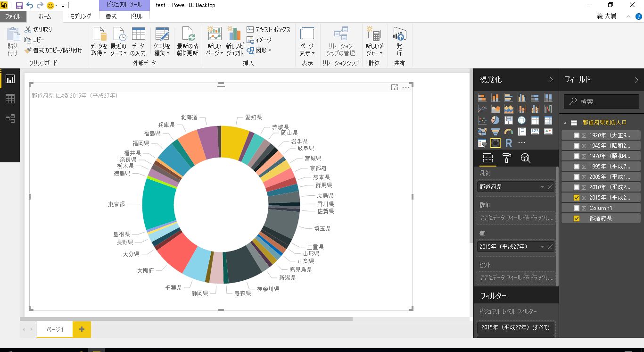
Task: Click the 検索 field search box
Action: point(602,101)
